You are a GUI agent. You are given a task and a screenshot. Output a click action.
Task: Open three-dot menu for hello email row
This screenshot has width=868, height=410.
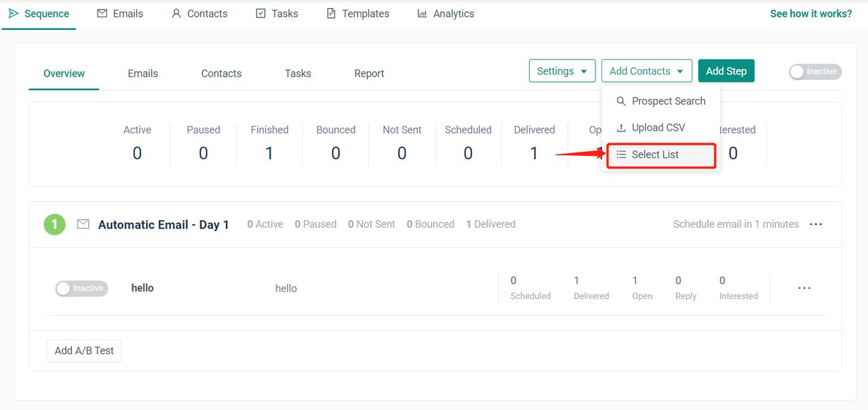coord(804,288)
